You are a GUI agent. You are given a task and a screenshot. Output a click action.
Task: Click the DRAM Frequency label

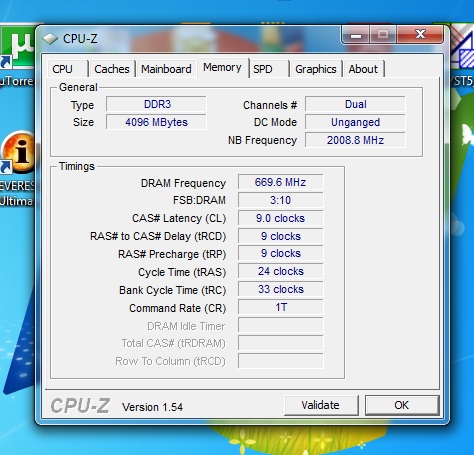[x=183, y=183]
